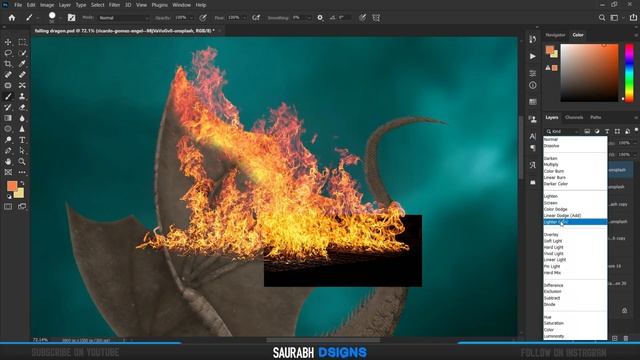Toggle Quick Mask mode icon
The width and height of the screenshot is (640, 360).
(x=8, y=207)
